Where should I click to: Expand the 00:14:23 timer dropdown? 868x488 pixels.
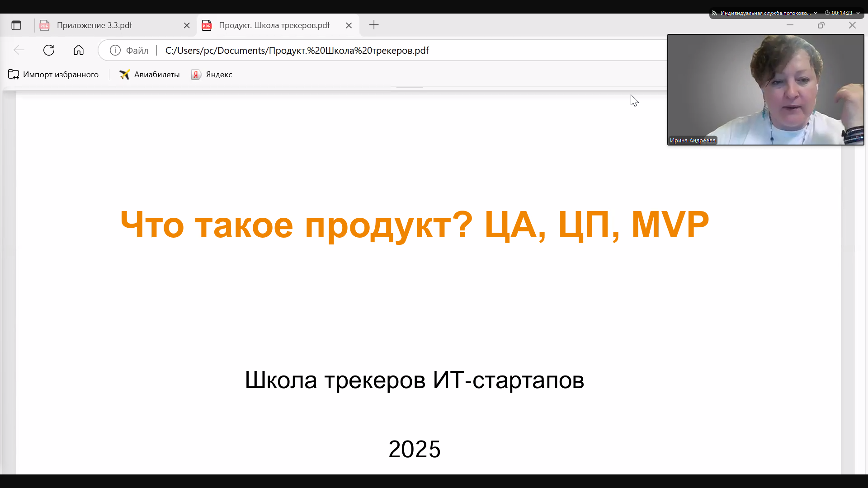pos(858,13)
